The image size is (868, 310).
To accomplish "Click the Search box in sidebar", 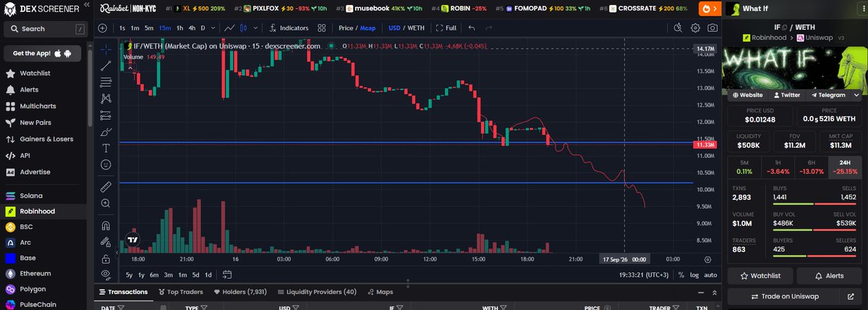I will tap(44, 29).
